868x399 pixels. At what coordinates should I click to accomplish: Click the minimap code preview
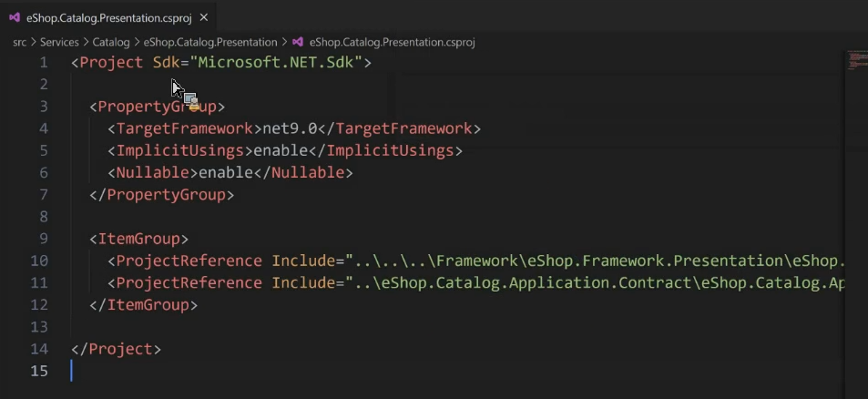[856, 60]
